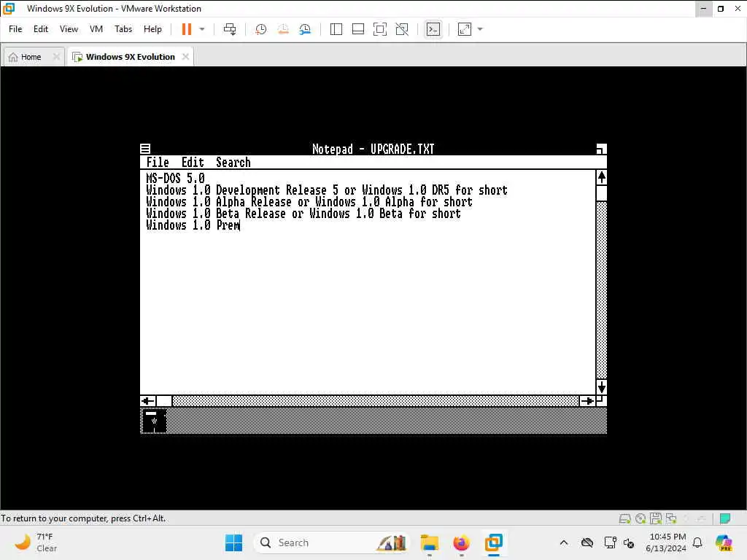Image resolution: width=747 pixels, height=560 pixels.
Task: Click the network tray icon
Action: coord(610,542)
